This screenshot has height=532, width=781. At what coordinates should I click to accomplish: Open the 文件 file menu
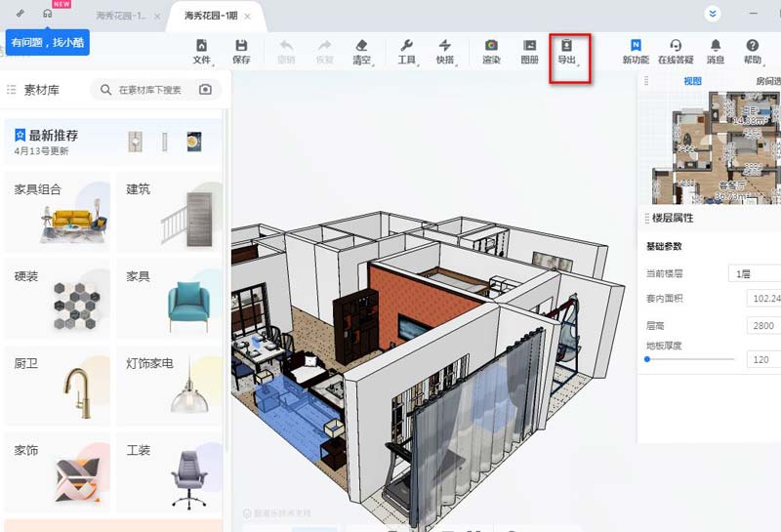(202, 52)
